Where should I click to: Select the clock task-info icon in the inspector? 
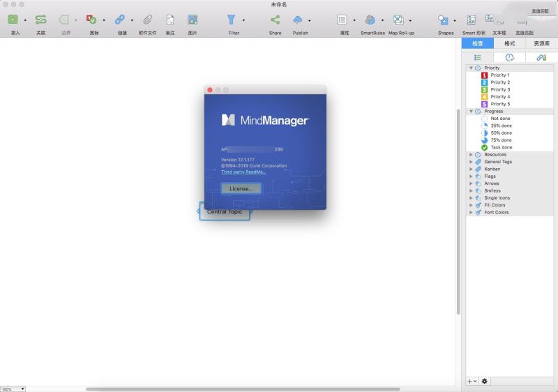(x=510, y=58)
